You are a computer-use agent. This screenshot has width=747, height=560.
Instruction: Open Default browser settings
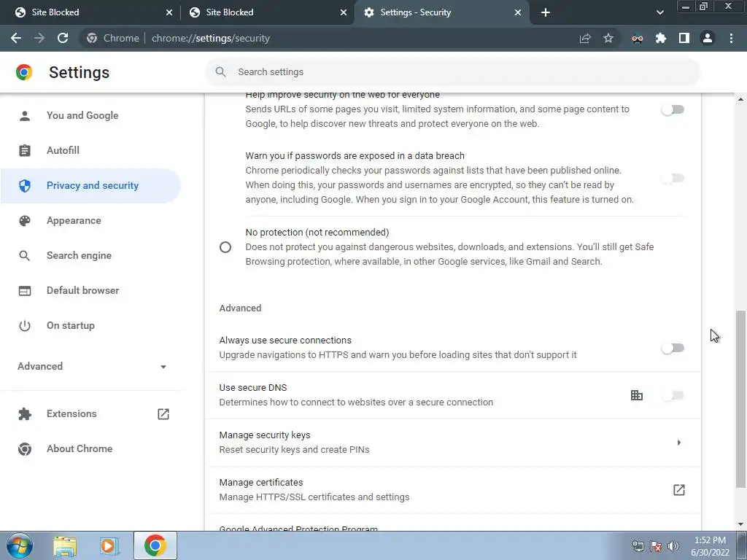(90, 290)
